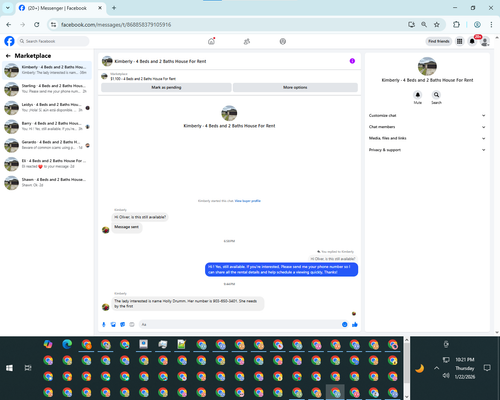This screenshot has height=400, width=500.
Task: Show hidden system tray icons chevron
Action: (x=437, y=368)
